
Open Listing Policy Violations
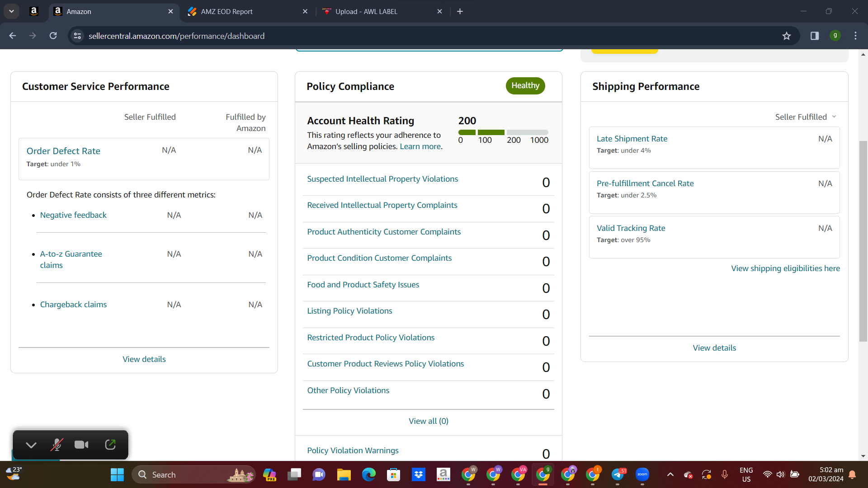tap(349, 311)
